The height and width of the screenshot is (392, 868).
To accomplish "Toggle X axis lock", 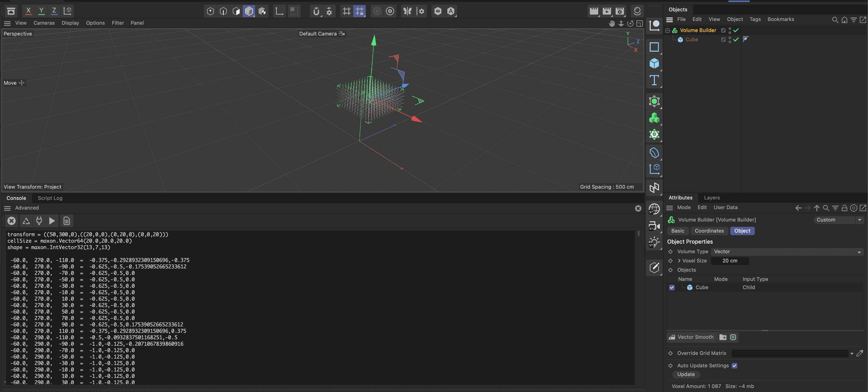I will (x=28, y=11).
